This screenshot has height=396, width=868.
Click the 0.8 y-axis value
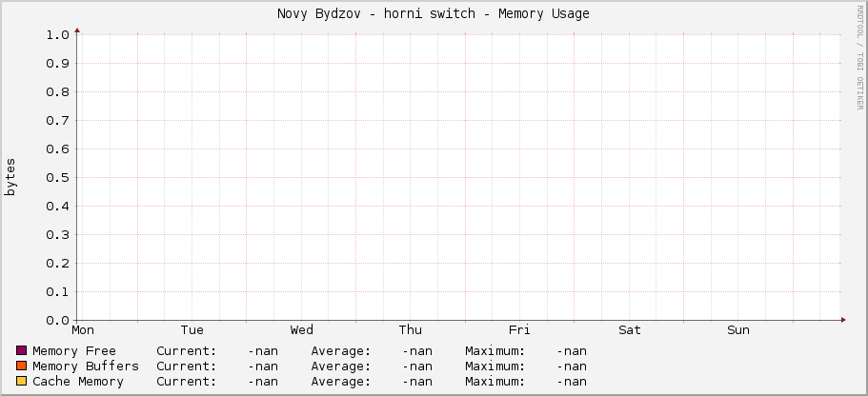click(57, 91)
